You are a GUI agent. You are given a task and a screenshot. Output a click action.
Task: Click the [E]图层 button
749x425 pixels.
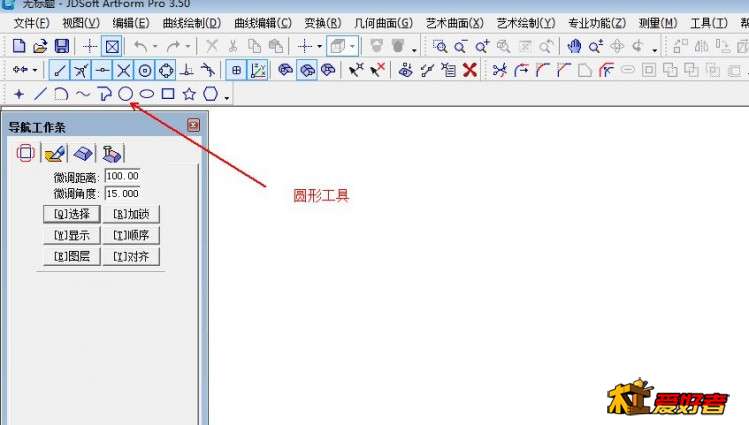(x=72, y=256)
